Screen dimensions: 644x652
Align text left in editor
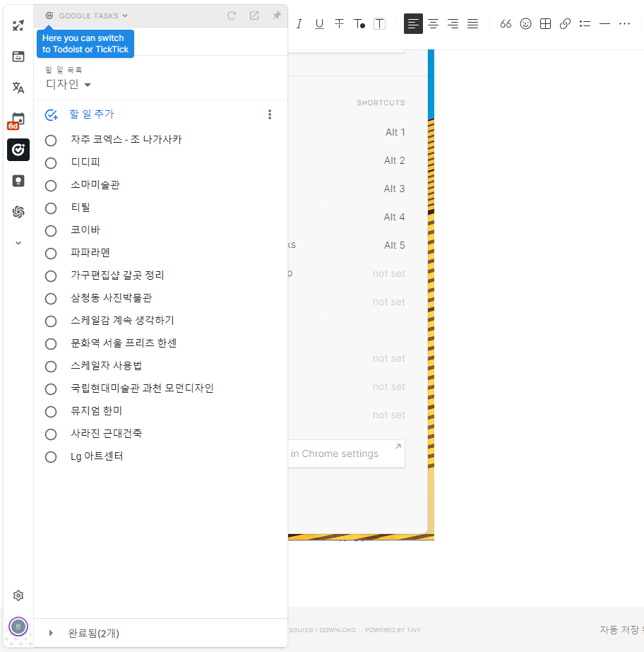click(413, 24)
